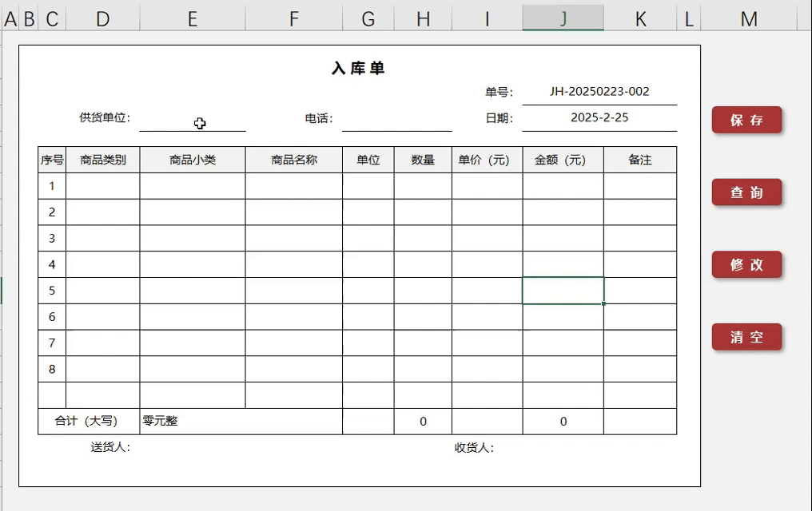The image size is (812, 511).
Task: Click serial number 7 cell
Action: 52,343
